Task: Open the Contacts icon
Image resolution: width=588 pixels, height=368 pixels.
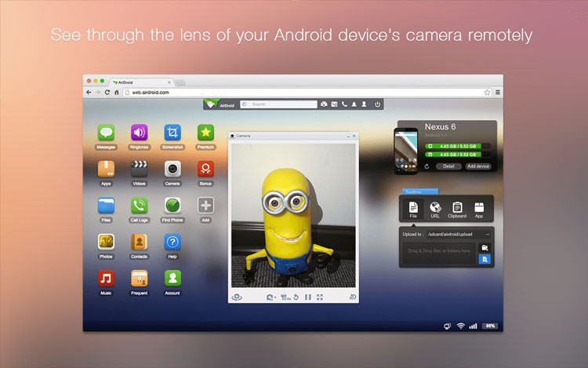Action: coord(139,242)
